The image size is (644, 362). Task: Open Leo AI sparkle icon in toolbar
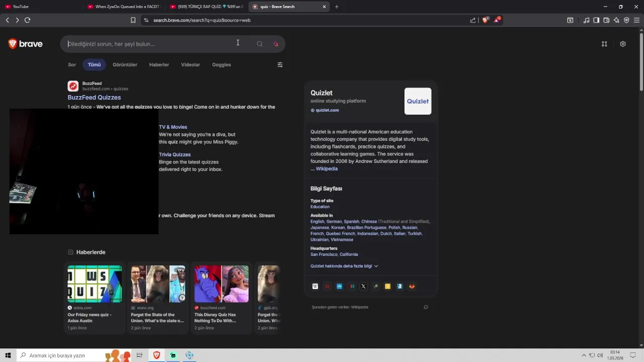[616, 20]
